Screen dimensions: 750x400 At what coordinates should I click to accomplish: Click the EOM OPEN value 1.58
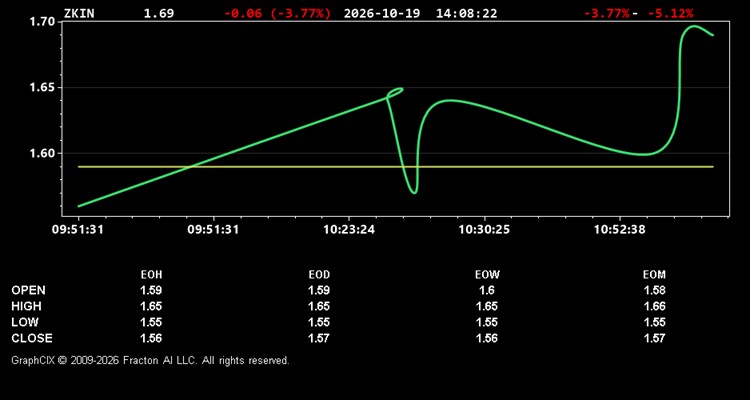654,290
